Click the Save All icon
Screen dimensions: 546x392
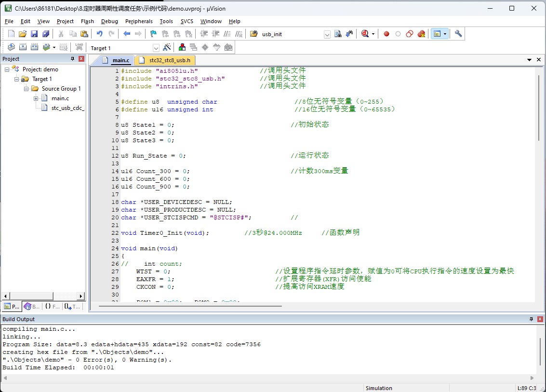click(x=46, y=34)
